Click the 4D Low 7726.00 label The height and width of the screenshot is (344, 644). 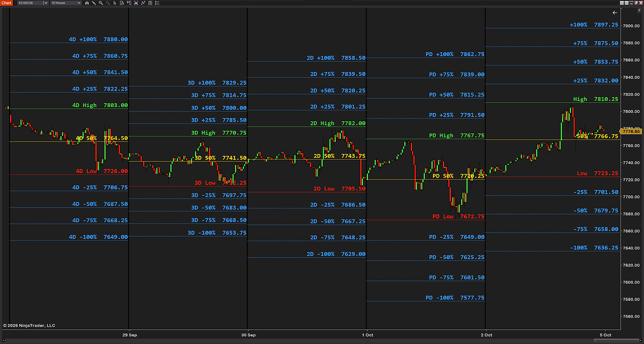coord(102,171)
